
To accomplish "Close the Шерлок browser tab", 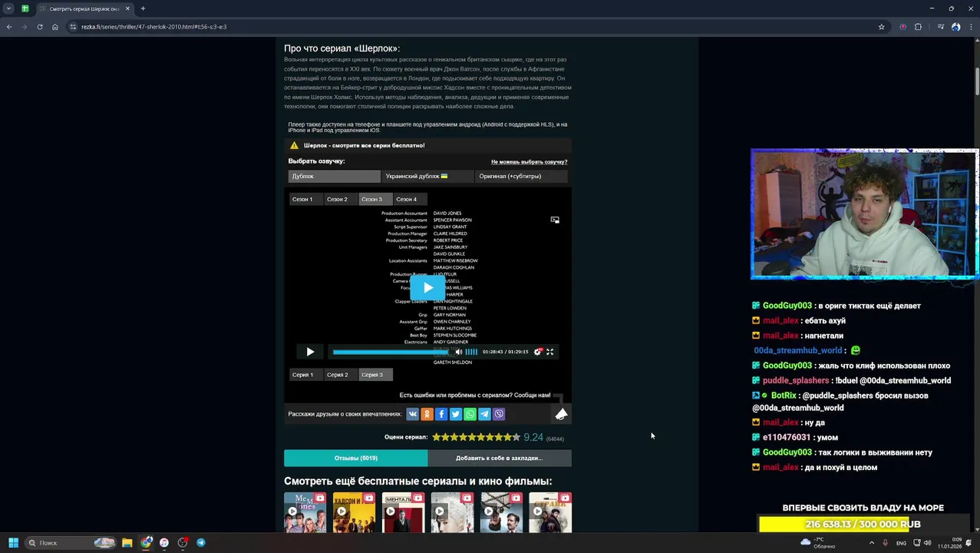I will click(127, 8).
